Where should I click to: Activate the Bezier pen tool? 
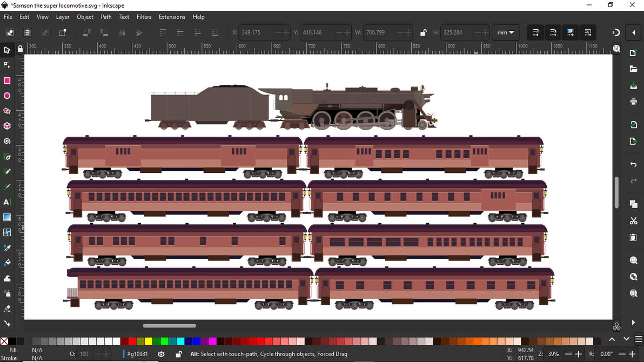[x=7, y=156]
